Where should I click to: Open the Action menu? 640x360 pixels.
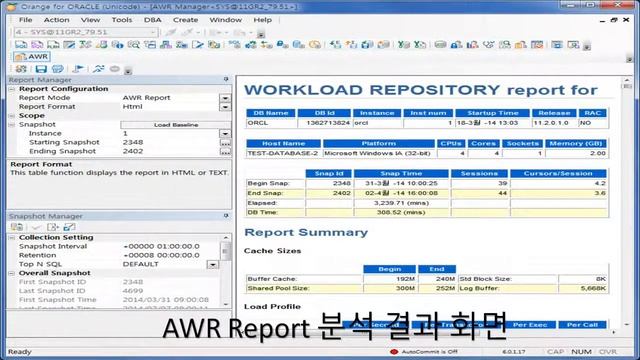[56, 20]
